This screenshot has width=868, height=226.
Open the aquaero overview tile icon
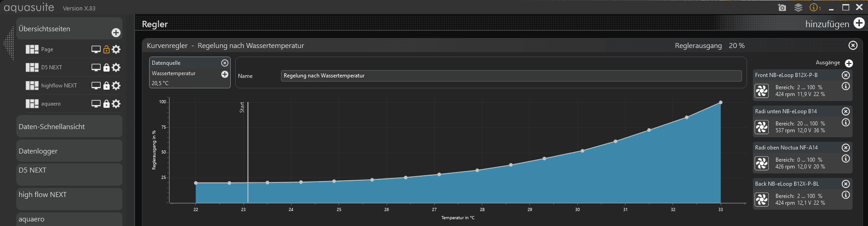32,104
